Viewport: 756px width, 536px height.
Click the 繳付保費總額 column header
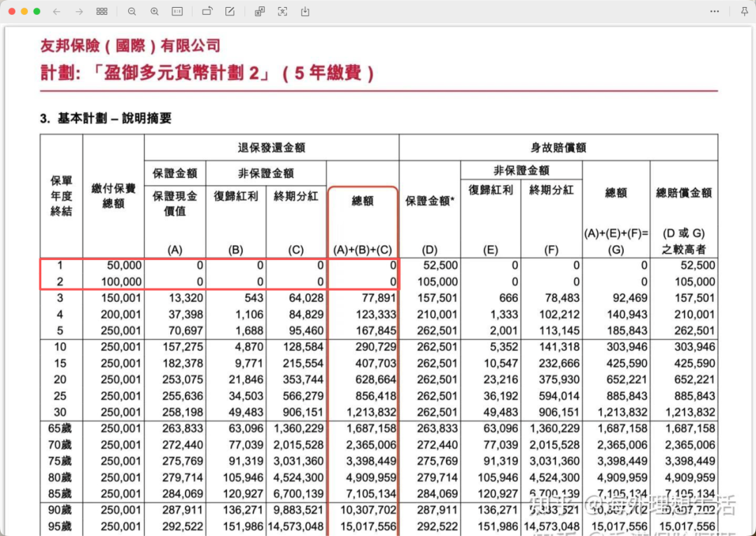[113, 196]
